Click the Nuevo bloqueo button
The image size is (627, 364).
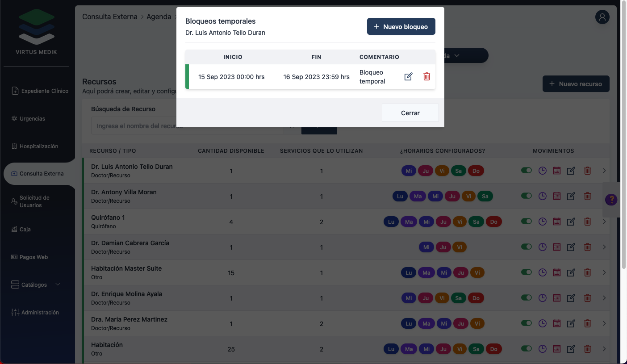[401, 27]
